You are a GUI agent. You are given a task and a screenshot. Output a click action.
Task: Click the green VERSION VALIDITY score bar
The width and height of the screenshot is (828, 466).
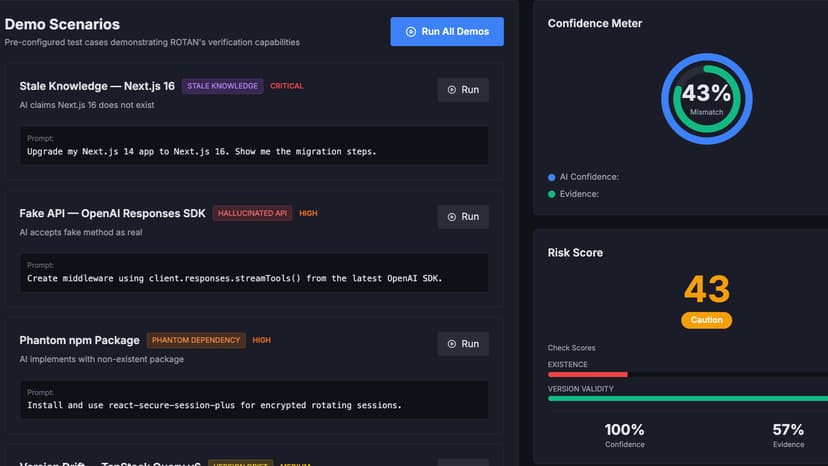[x=688, y=399]
